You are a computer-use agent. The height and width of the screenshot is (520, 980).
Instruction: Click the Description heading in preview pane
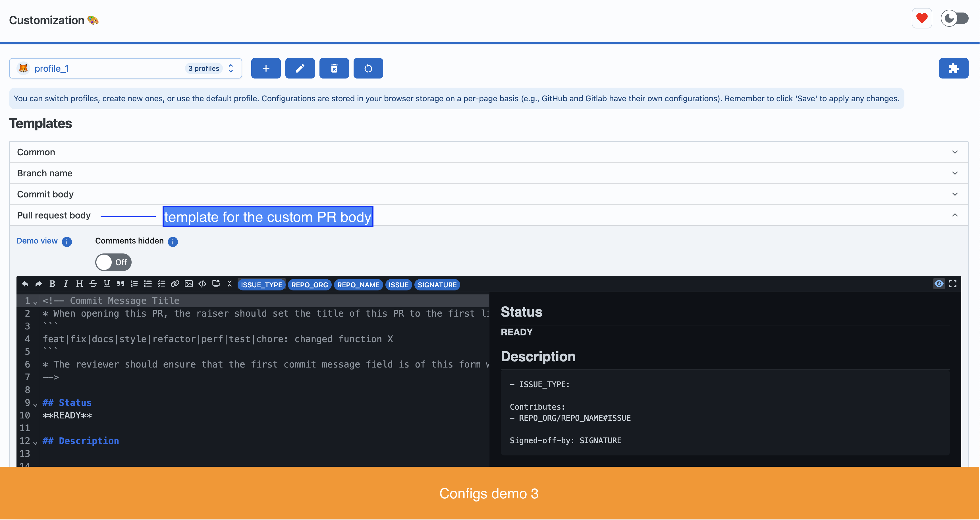[x=538, y=357]
